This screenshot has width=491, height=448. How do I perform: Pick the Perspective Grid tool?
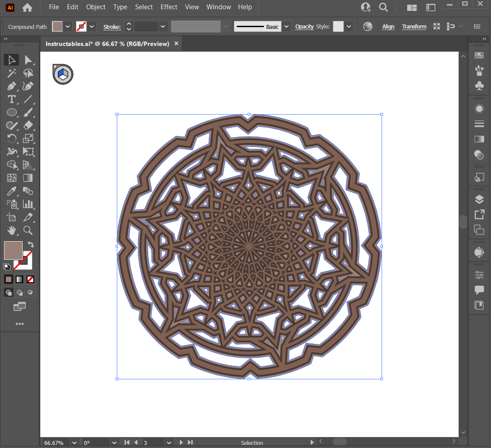coord(28,165)
